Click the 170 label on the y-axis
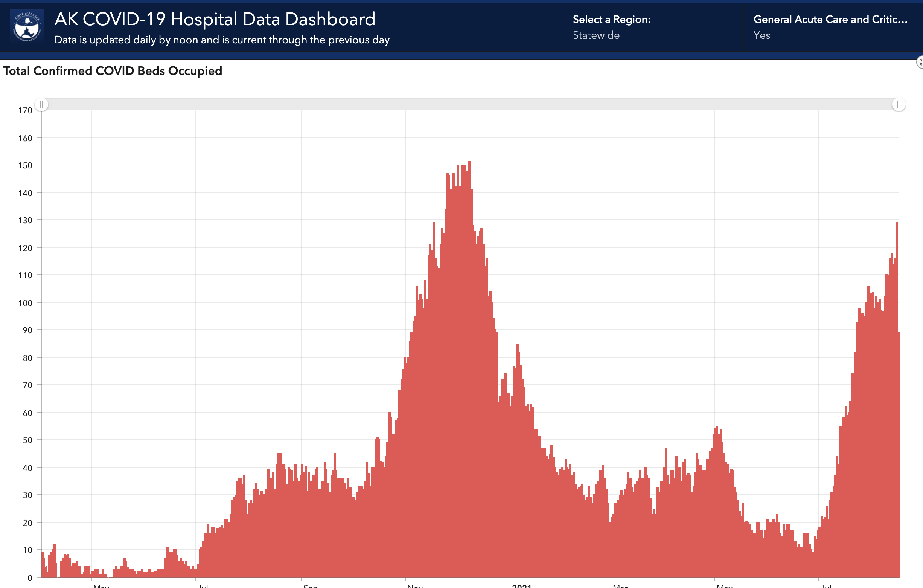Image resolution: width=923 pixels, height=588 pixels. pyautogui.click(x=25, y=111)
